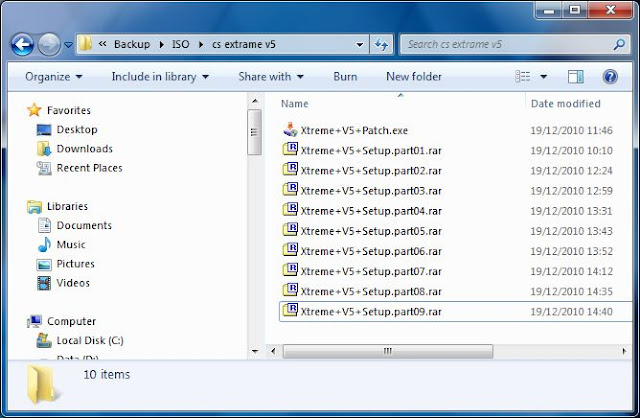Click navigation pane scroll down arrow
Viewport: 640px width, 418px height.
pos(255,351)
